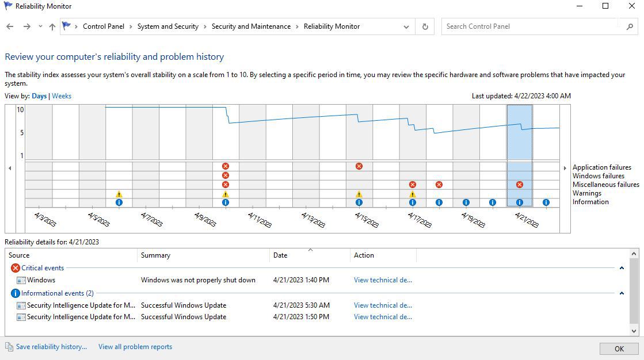The width and height of the screenshot is (644, 360).
Task: Navigate to System and Security breadcrumb
Action: click(168, 26)
